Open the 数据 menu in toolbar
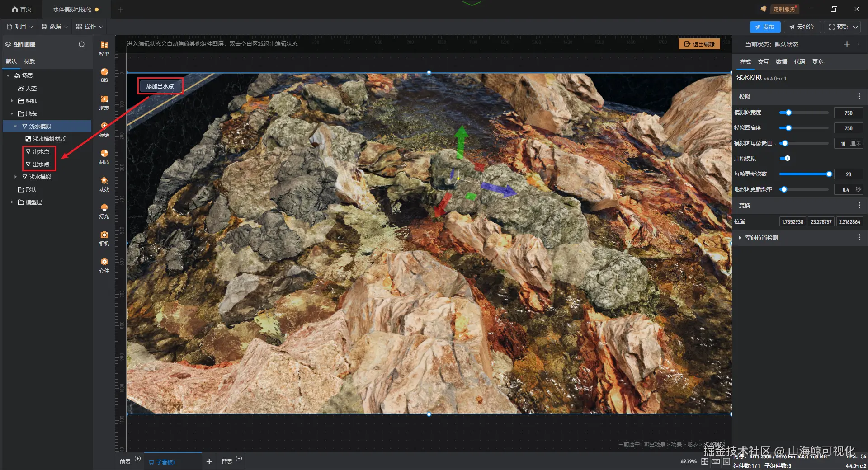Viewport: 868px width, 470px height. click(55, 27)
